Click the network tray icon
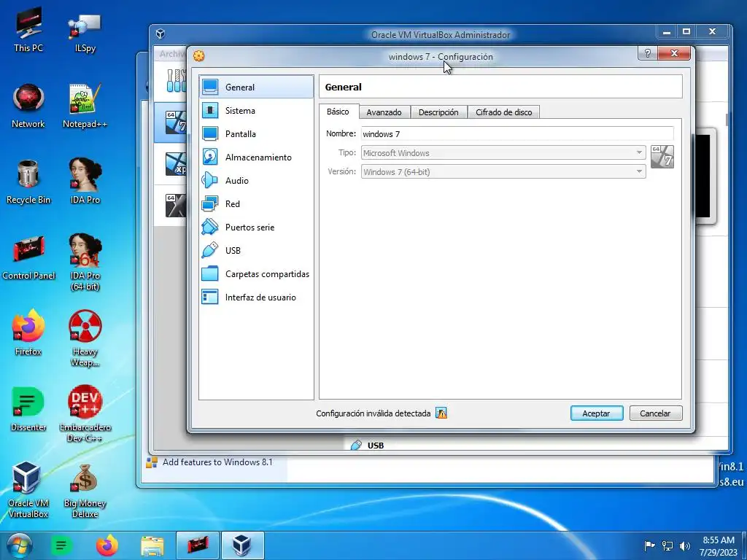This screenshot has width=747, height=560. (667, 545)
